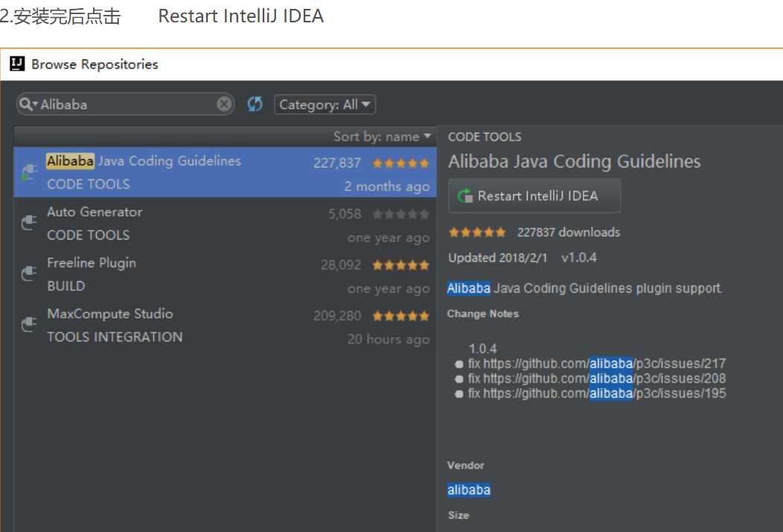Click the Vendor heading

pyautogui.click(x=465, y=465)
